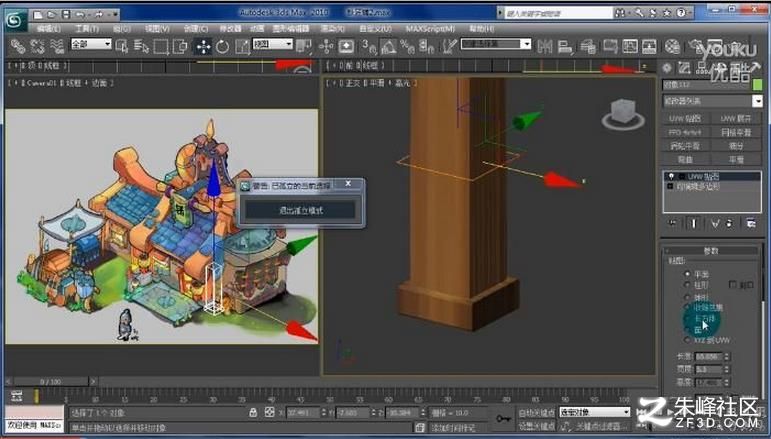This screenshot has width=771, height=439.
Task: Click the Unlink Selection tool
Action: click(x=38, y=46)
